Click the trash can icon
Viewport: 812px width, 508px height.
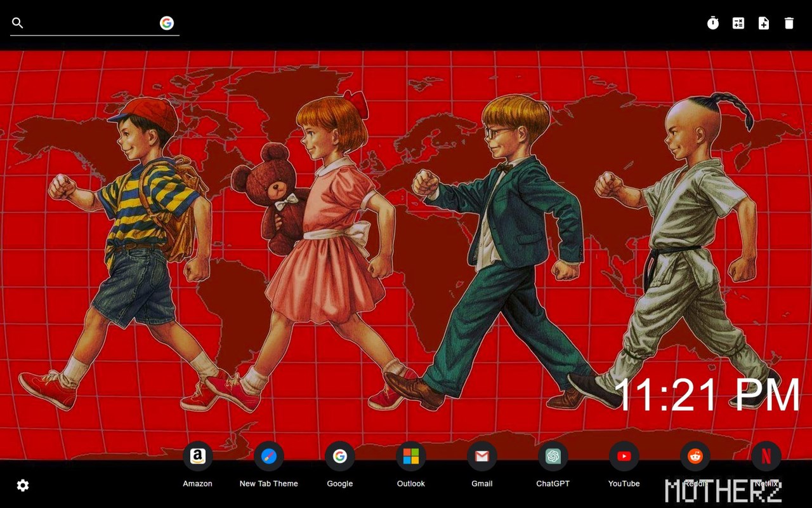[789, 23]
